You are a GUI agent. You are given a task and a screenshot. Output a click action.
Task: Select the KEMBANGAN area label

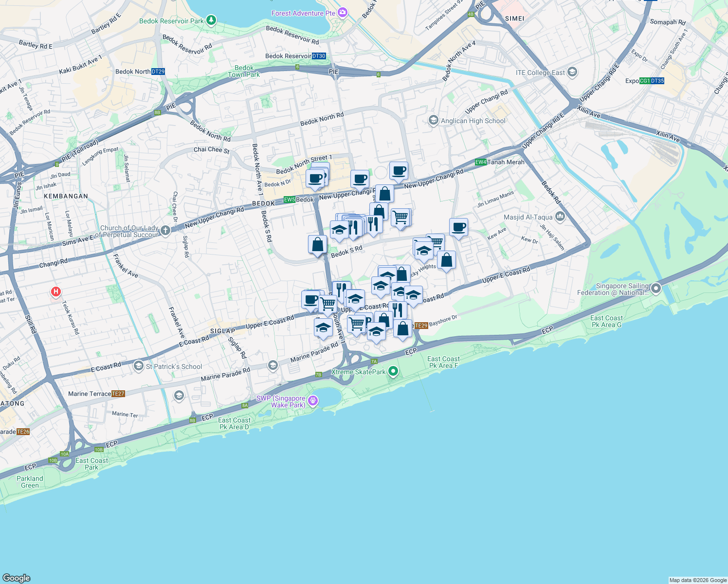[x=66, y=196]
